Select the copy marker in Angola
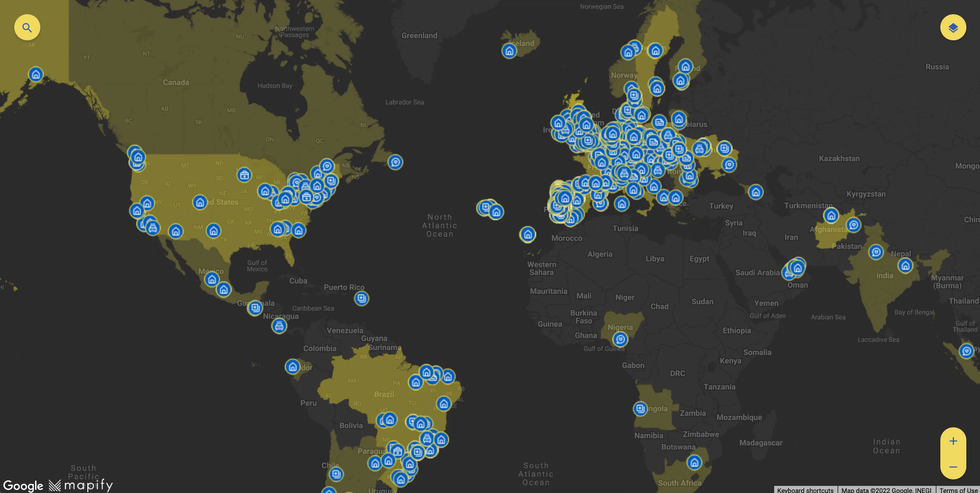 pos(640,408)
